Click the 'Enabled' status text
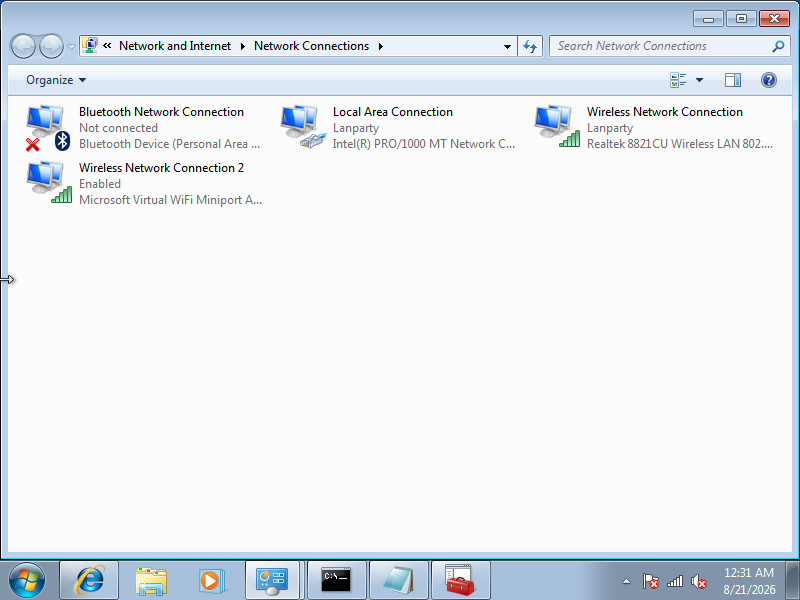The height and width of the screenshot is (600, 800). 100,184
